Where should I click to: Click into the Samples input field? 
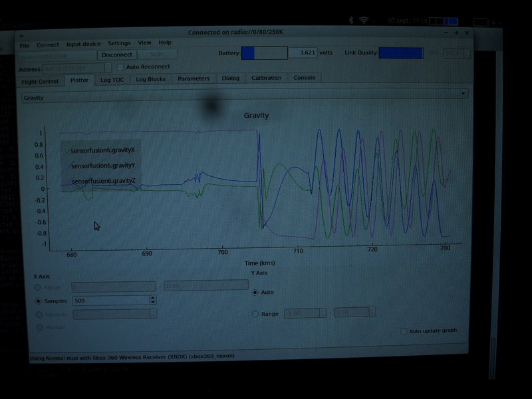coord(110,301)
